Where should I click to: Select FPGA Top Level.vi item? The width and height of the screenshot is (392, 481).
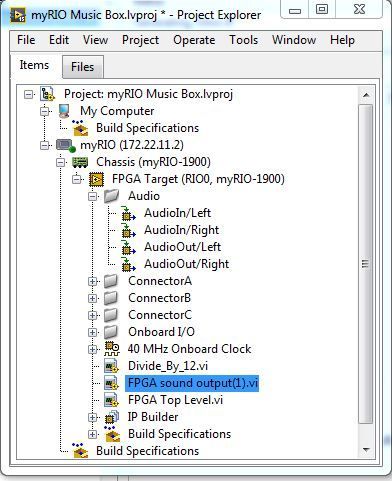coord(175,400)
